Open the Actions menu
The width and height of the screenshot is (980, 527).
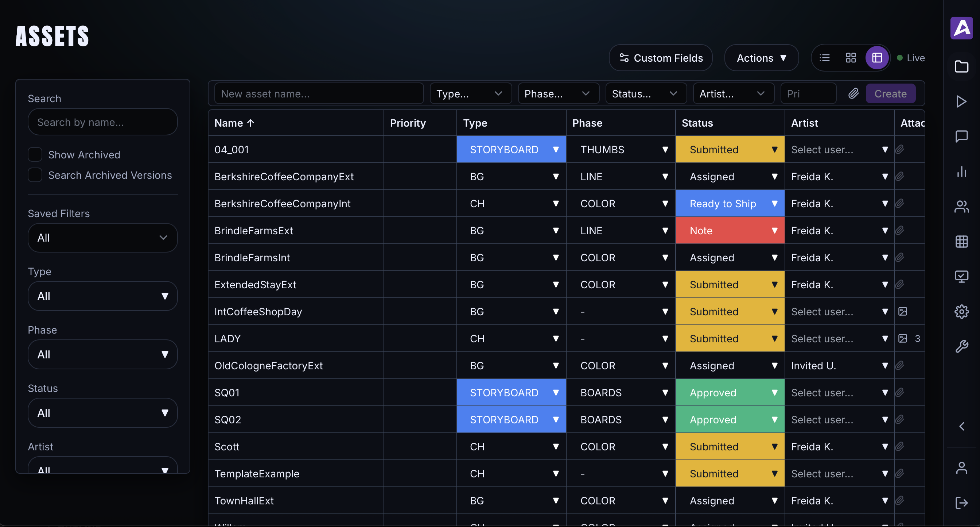761,58
